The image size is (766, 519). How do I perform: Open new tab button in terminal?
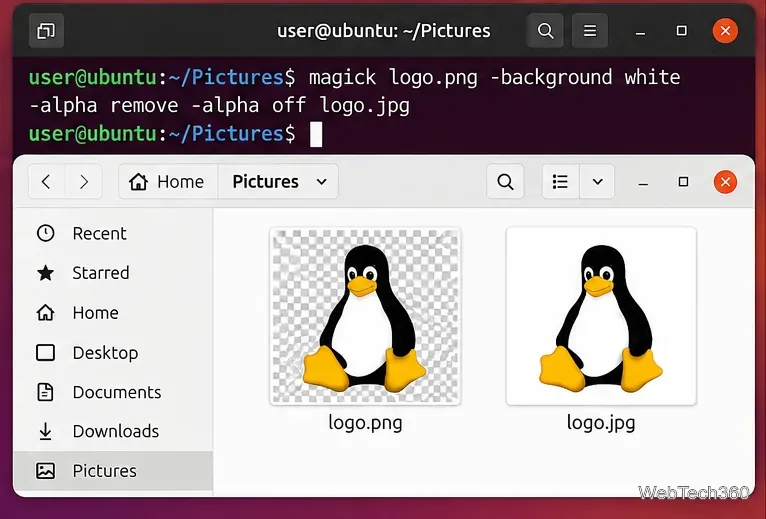tap(46, 31)
